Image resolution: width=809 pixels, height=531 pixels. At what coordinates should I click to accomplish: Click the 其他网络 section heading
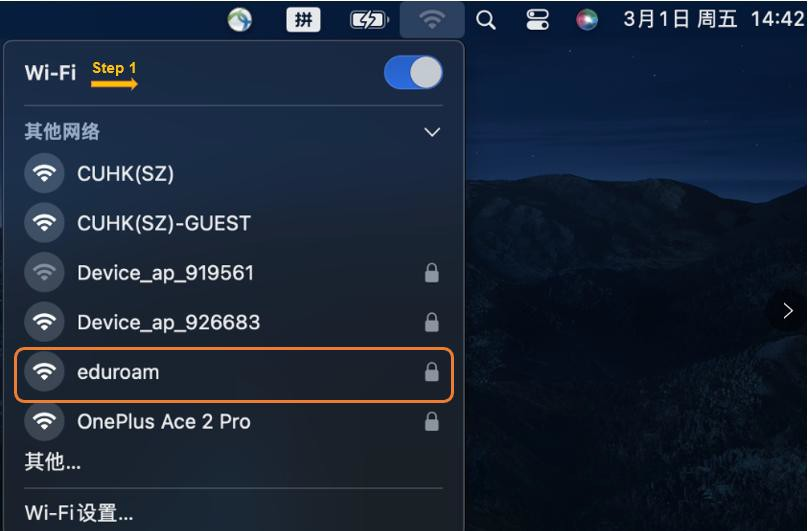click(62, 132)
